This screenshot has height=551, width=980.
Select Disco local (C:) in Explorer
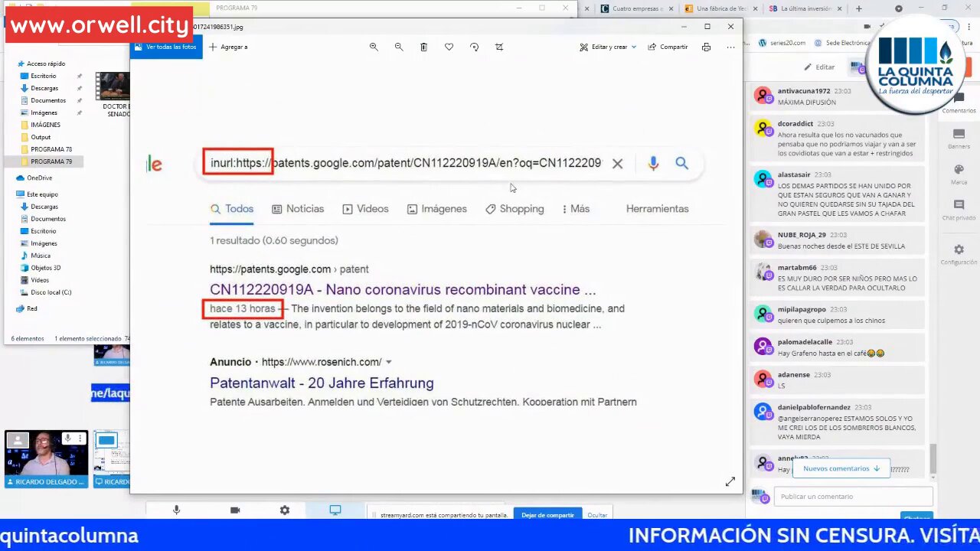[51, 292]
